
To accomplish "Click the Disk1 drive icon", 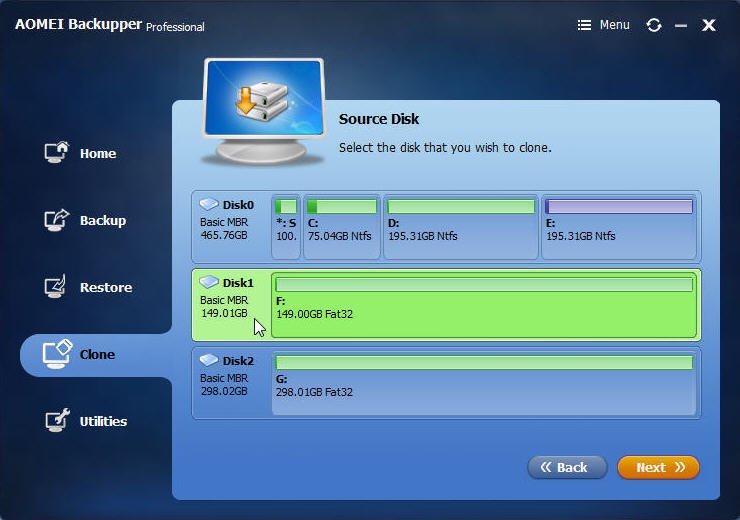I will [209, 282].
